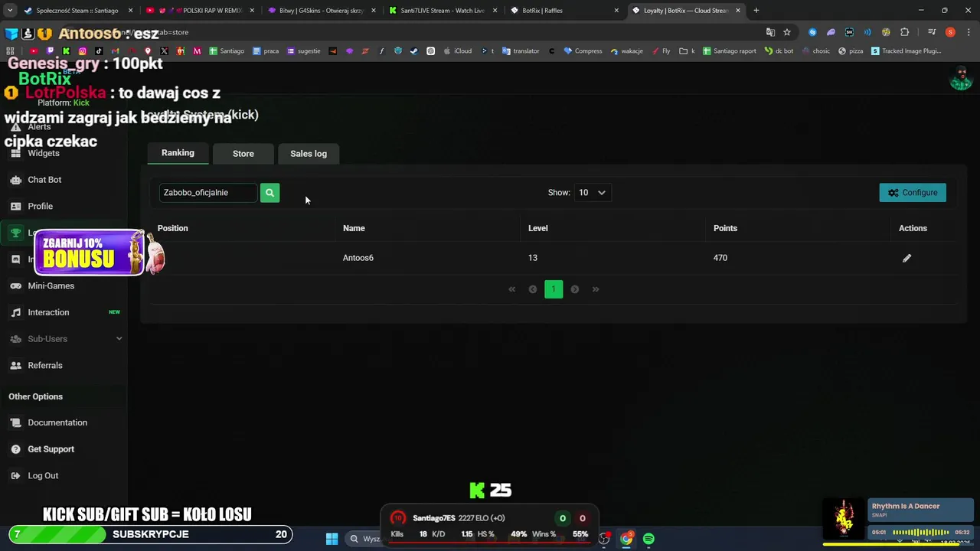980x551 pixels.
Task: Click the Referrals people icon
Action: point(15,365)
